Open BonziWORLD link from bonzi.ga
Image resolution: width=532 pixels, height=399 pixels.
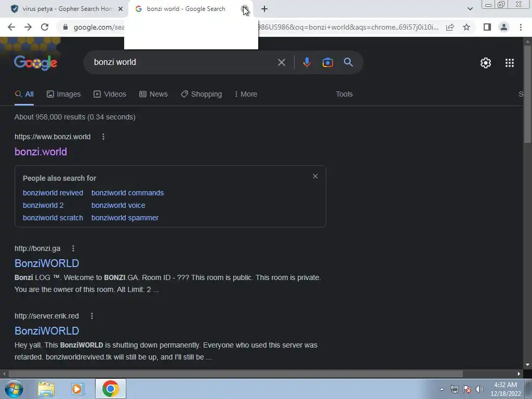tap(47, 263)
